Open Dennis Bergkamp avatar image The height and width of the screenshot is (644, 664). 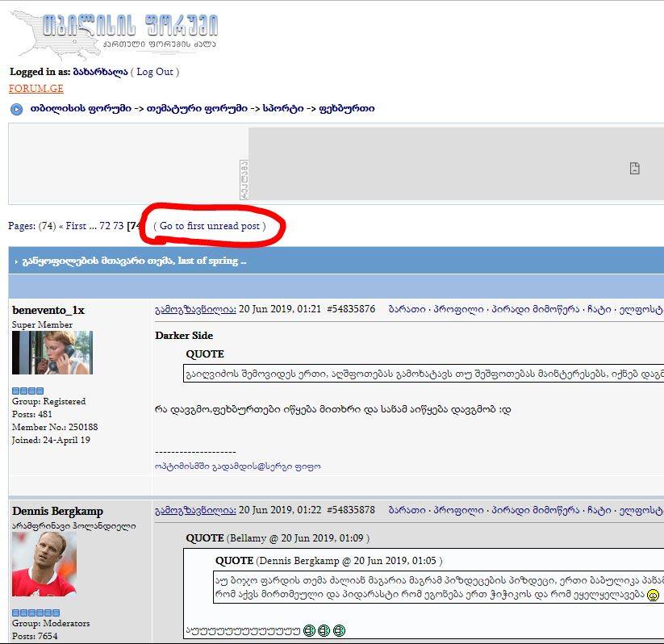[x=44, y=564]
